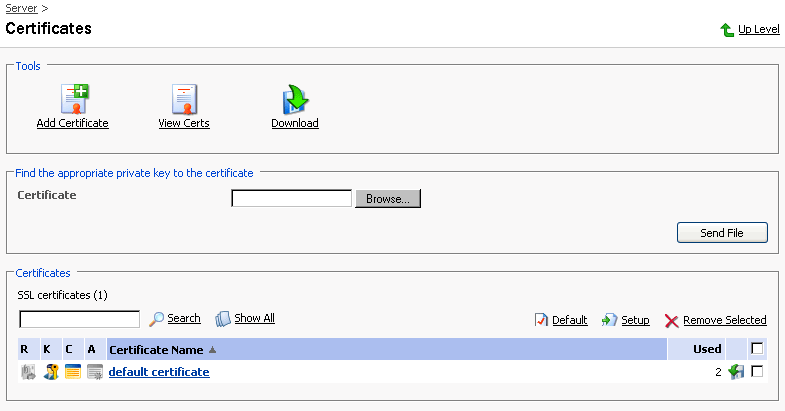
Task: Click the Setup icon
Action: click(609, 320)
